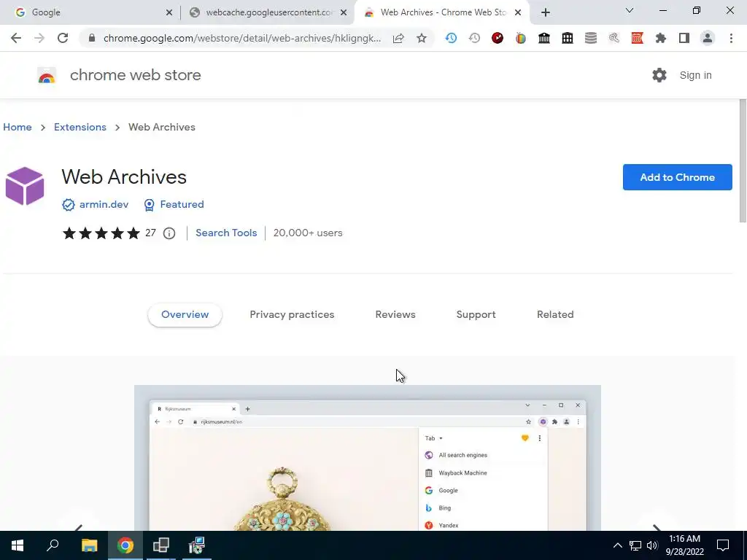
Task: Open a new browser tab
Action: click(546, 12)
